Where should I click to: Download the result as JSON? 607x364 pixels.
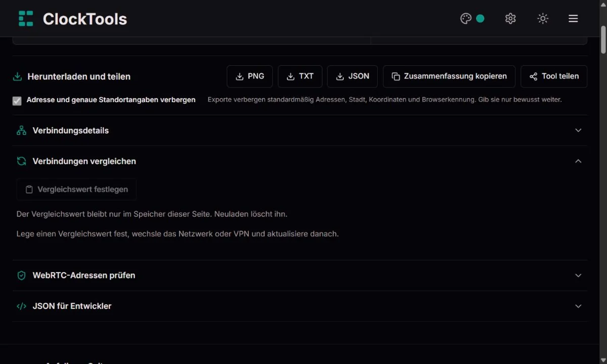click(353, 76)
